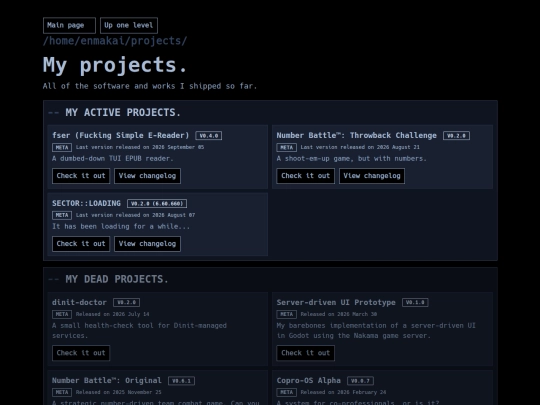Click the fser (Fucking Simple E-Reader) title
540x405 pixels.
[x=121, y=135]
